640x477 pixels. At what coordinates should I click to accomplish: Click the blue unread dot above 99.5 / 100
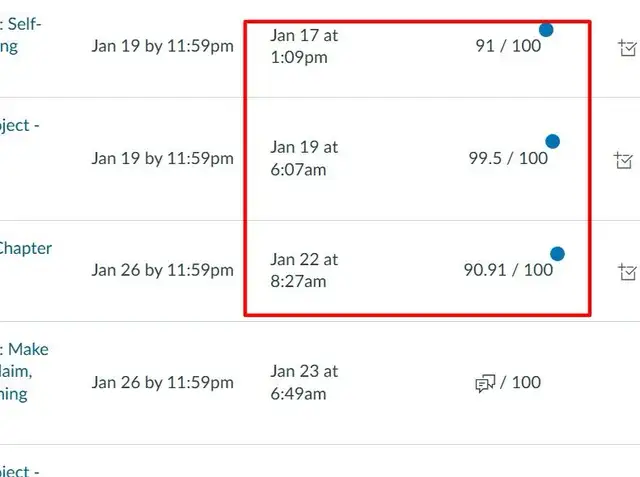coord(553,142)
